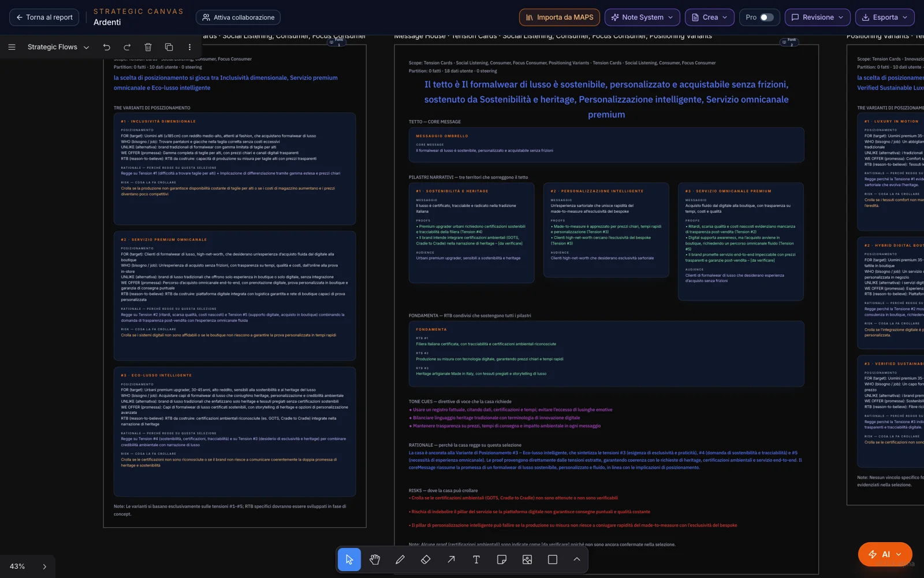The height and width of the screenshot is (578, 924).
Task: Select the Sostenibilità e Heritage pillar card
Action: (x=471, y=233)
